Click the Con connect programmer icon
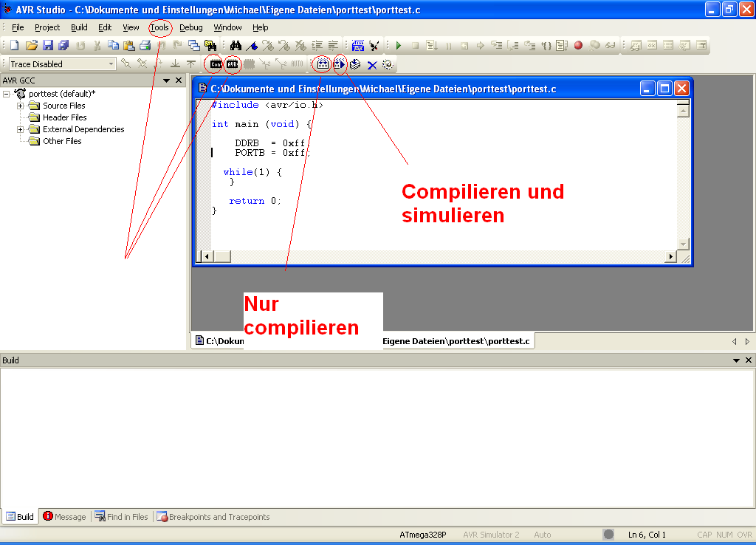This screenshot has height=545, width=756. [216, 64]
